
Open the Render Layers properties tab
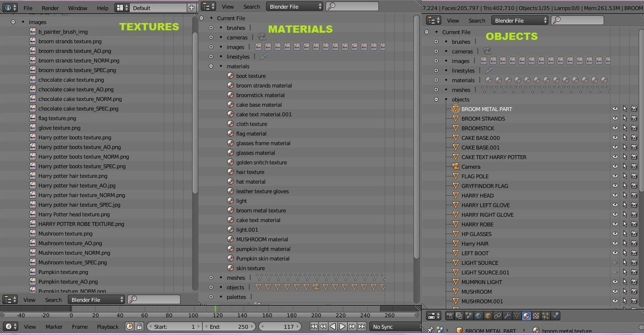point(459,316)
